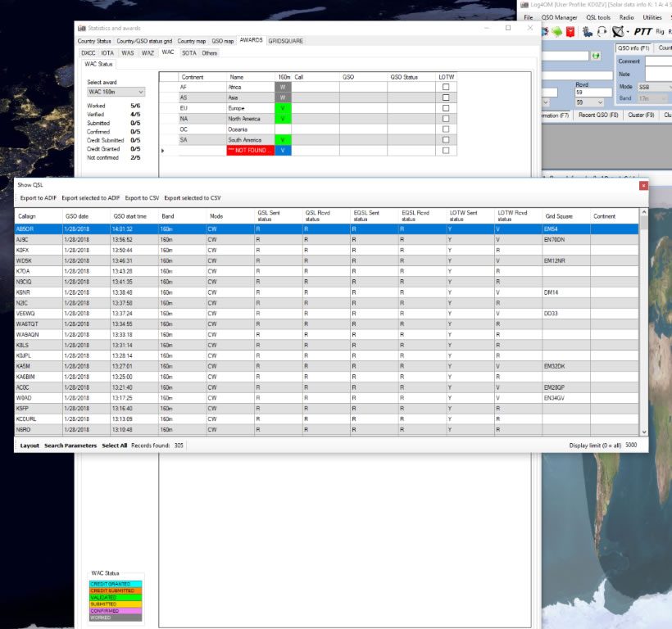
Task: Open the File menu in Log4OM
Action: (529, 17)
